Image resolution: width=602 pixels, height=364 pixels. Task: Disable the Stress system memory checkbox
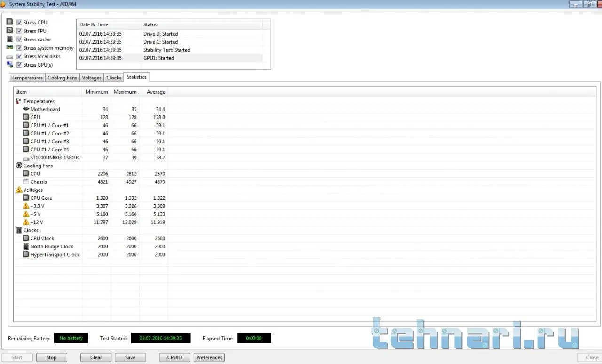[x=19, y=48]
